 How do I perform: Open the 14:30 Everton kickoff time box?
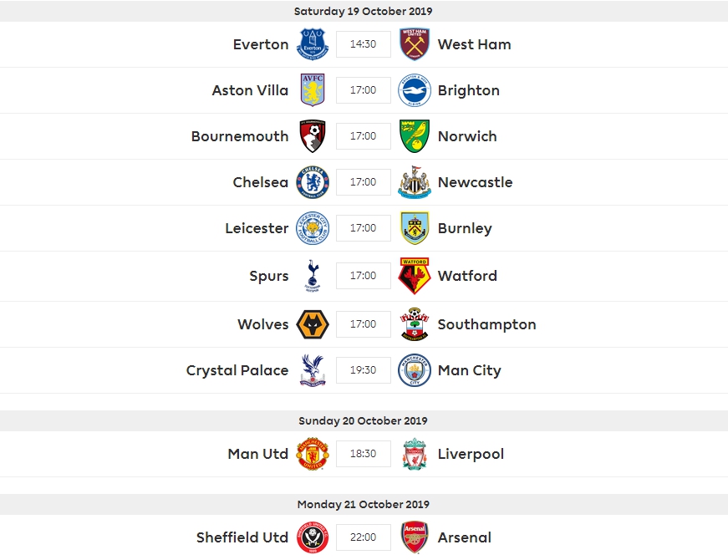(x=363, y=44)
